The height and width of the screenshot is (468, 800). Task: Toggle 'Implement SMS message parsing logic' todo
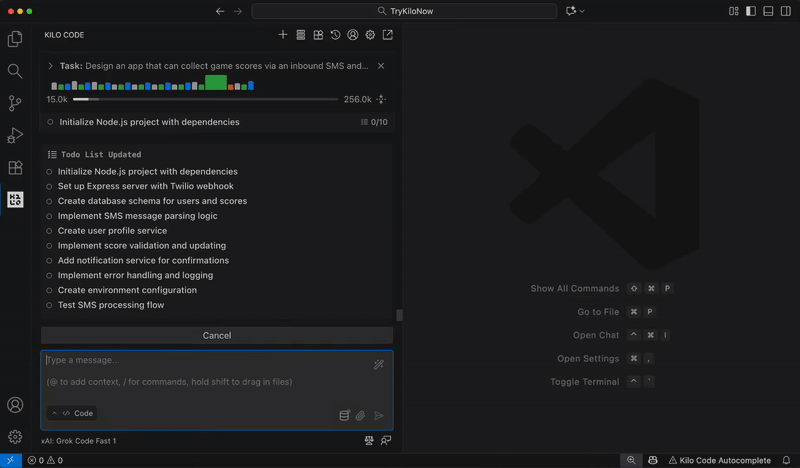[49, 216]
